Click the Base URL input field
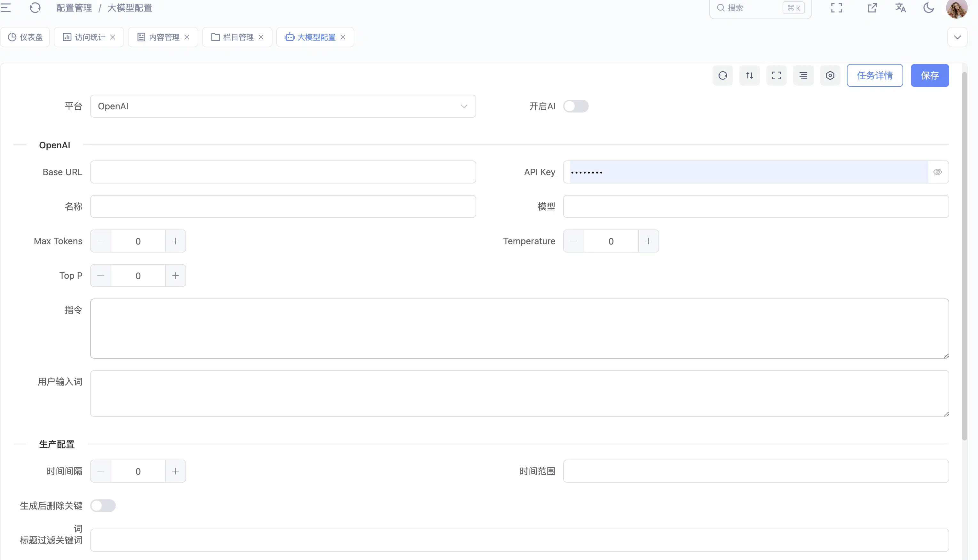The height and width of the screenshot is (560, 978). 283,172
